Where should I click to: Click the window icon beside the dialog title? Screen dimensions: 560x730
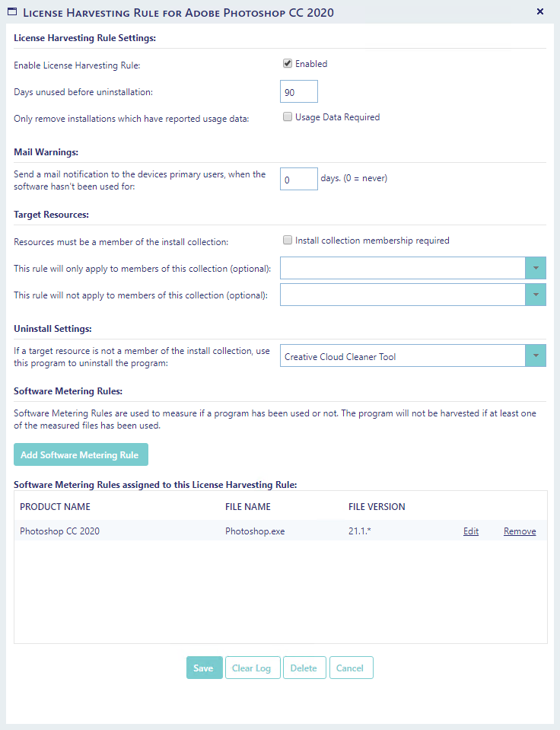[11, 12]
